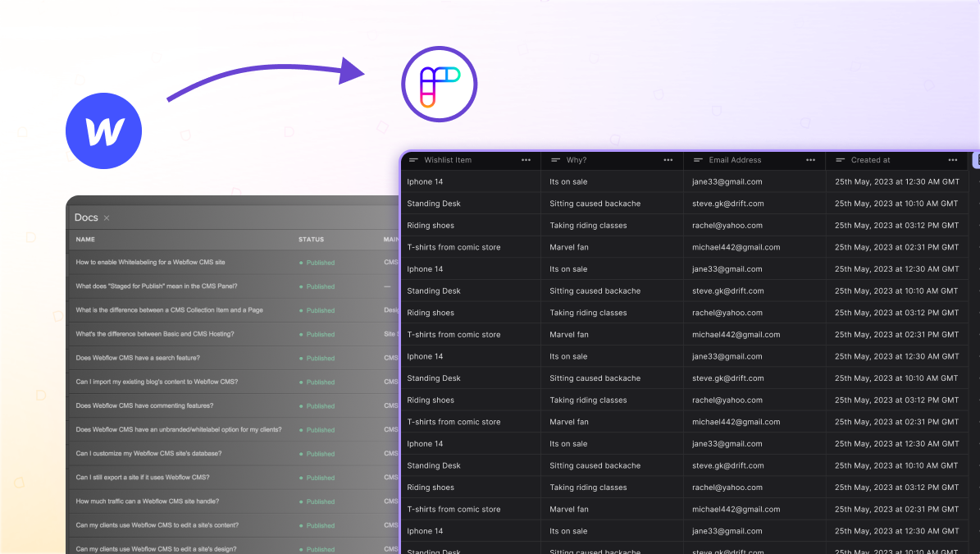
Task: Open the Wishlist Item column options menu
Action: pyautogui.click(x=526, y=160)
